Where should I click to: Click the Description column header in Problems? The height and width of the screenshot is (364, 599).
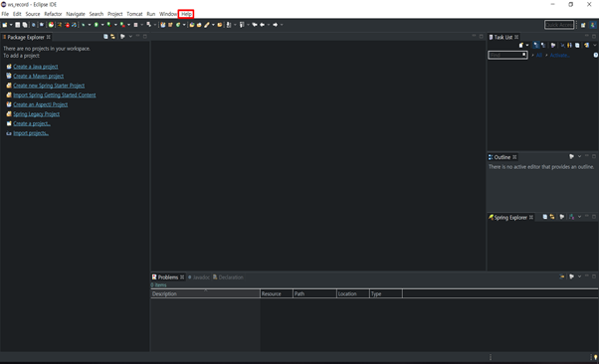pyautogui.click(x=206, y=293)
